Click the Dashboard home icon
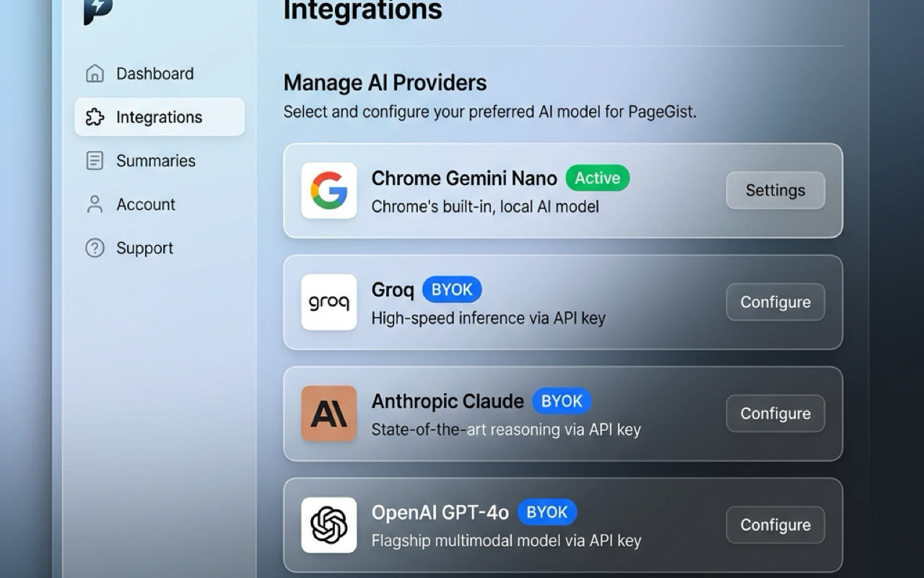Viewport: 924px width, 578px height. click(95, 74)
